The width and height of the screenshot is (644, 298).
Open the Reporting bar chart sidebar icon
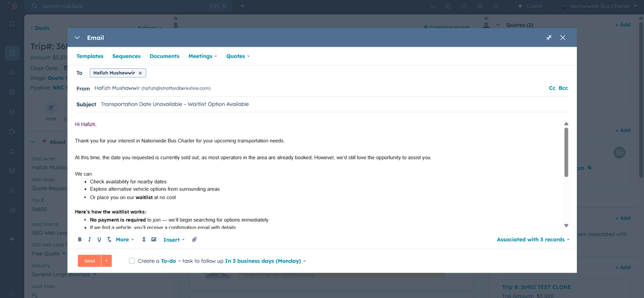click(12, 210)
